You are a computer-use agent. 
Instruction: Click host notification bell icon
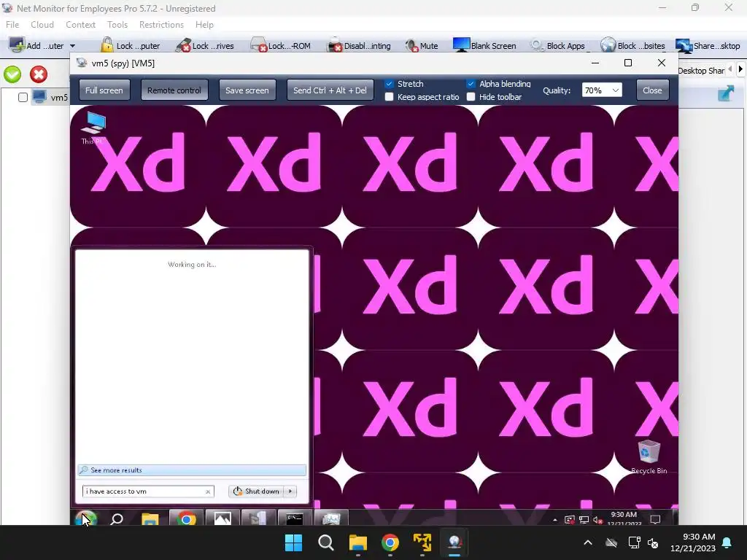(727, 542)
